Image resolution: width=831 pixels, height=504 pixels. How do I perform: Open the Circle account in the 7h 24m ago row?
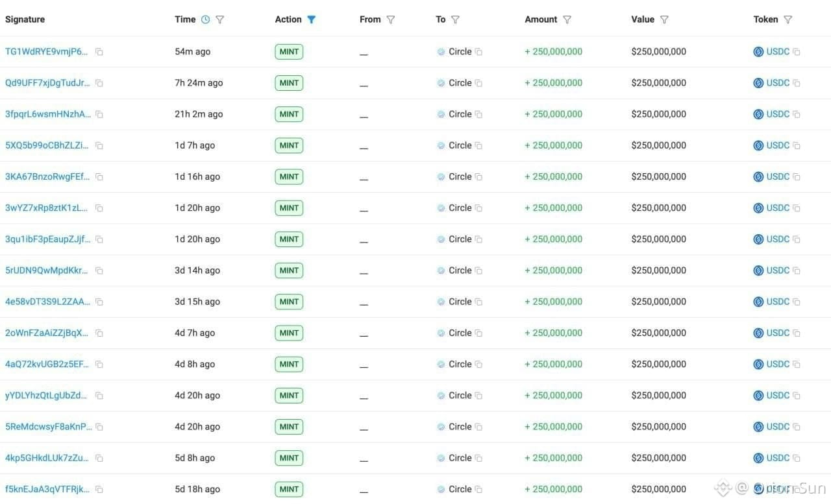click(x=460, y=82)
